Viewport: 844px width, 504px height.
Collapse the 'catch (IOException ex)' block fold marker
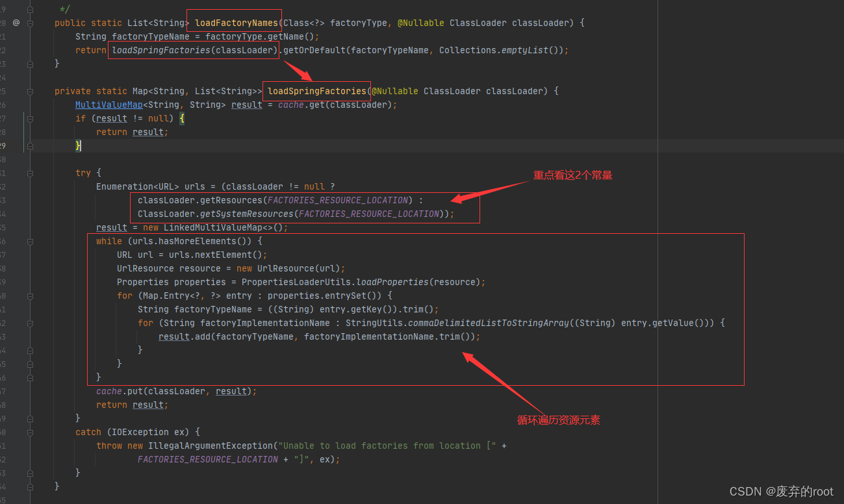[30, 432]
